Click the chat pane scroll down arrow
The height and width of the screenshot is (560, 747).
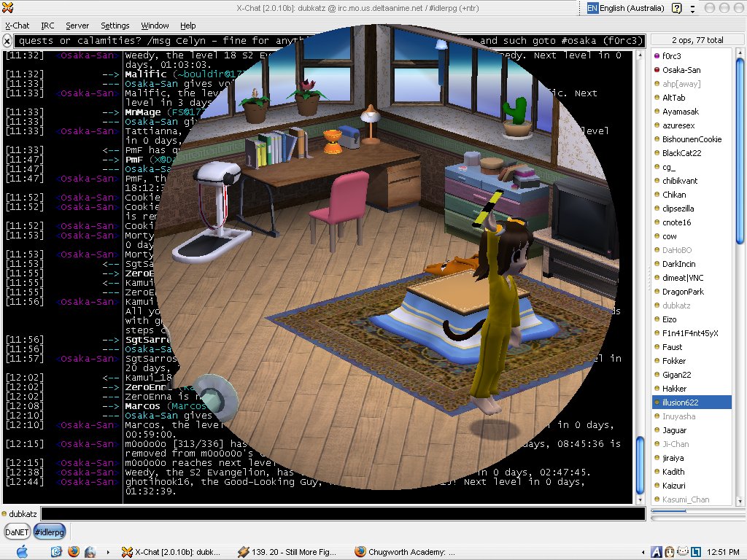click(640, 500)
